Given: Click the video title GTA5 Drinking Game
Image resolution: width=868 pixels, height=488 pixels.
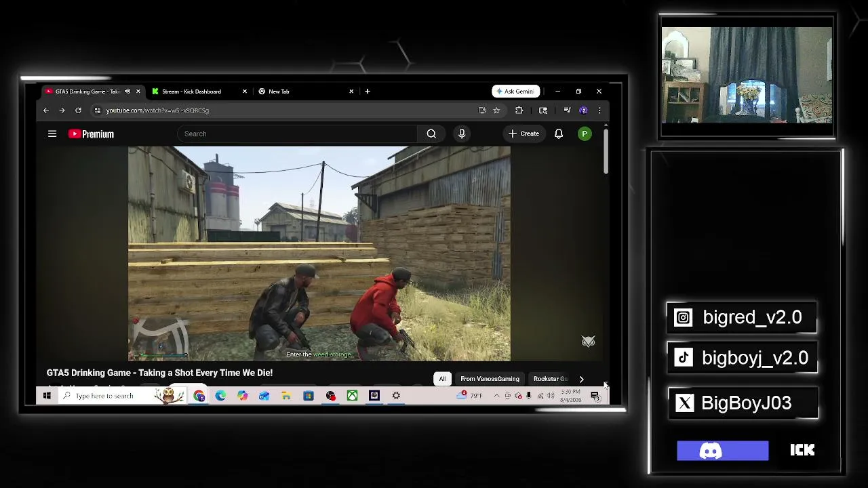Looking at the screenshot, I should 159,373.
